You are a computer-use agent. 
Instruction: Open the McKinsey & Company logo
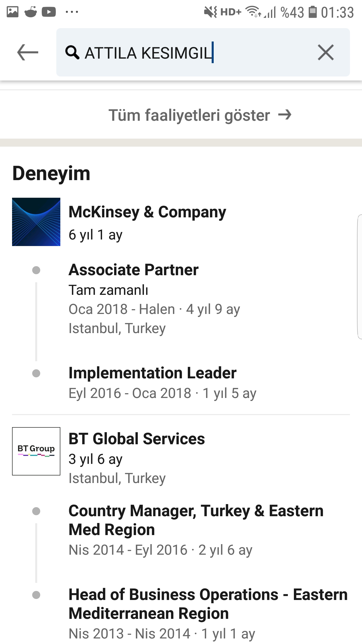click(x=36, y=222)
